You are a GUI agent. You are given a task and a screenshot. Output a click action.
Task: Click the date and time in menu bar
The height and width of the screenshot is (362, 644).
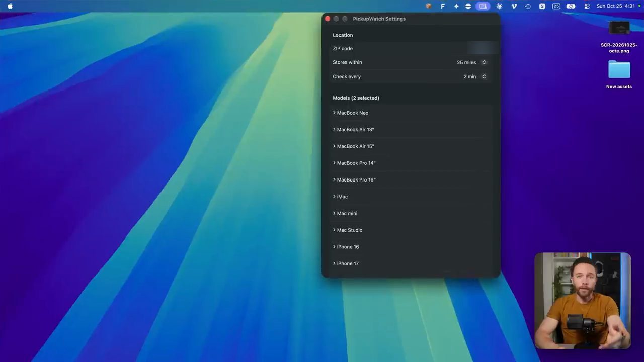click(616, 6)
